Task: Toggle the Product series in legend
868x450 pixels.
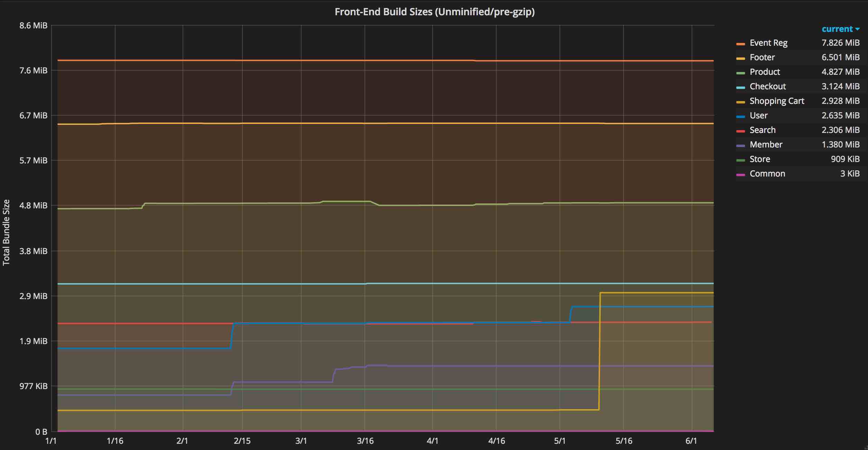Action: [x=765, y=72]
